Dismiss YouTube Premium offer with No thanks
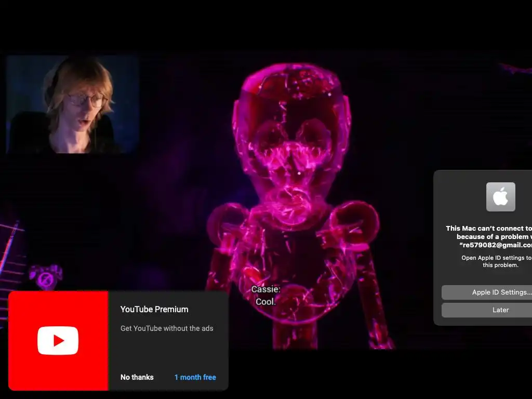This screenshot has width=532, height=399. tap(137, 377)
